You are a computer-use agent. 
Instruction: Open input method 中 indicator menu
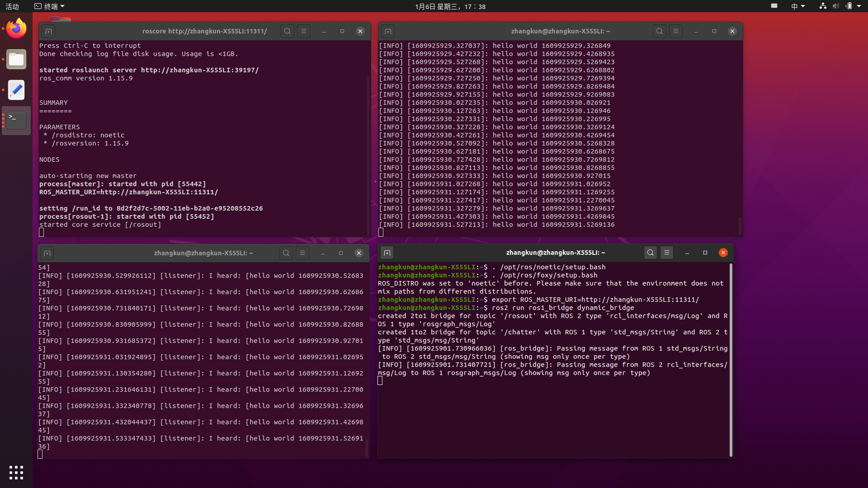pos(797,6)
